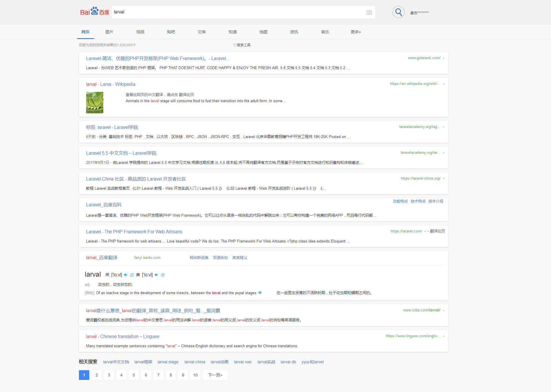The height and width of the screenshot is (392, 551).
Task: Click American pronunciation follow-read icon
Action: click(163, 275)
